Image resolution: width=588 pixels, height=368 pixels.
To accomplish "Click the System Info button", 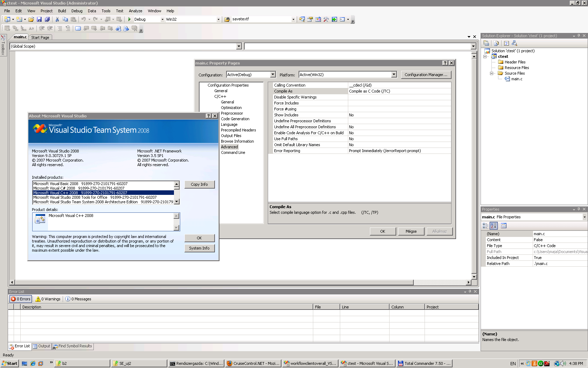I will 199,248.
